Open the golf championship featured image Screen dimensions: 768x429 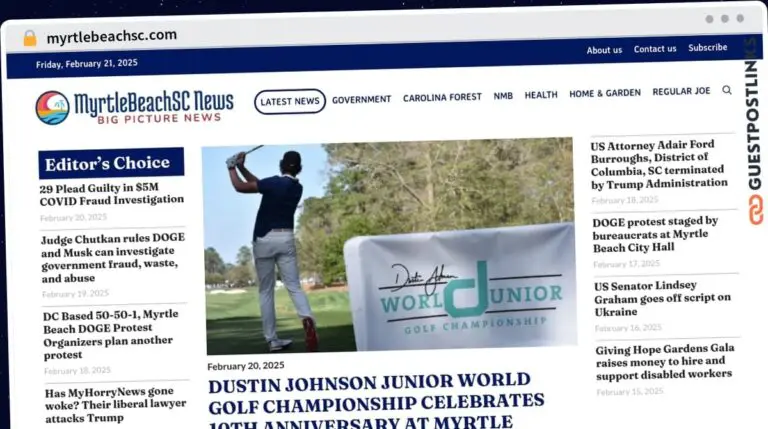(x=388, y=245)
